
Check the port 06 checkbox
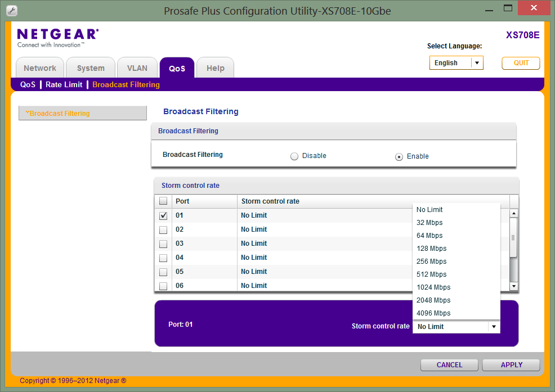(x=163, y=286)
